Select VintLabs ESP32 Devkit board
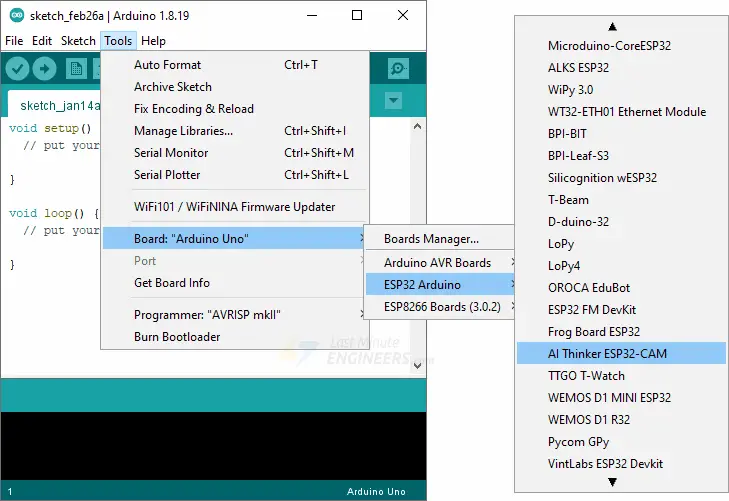The image size is (729, 501). pyautogui.click(x=621, y=463)
